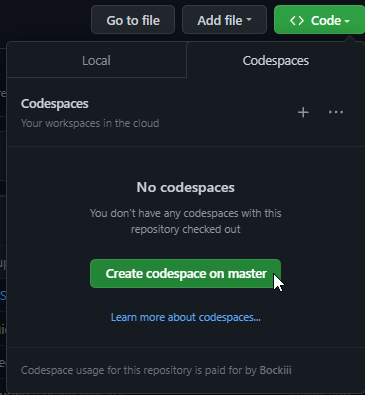
Task: Open the green Code dropdown button
Action: [319, 20]
